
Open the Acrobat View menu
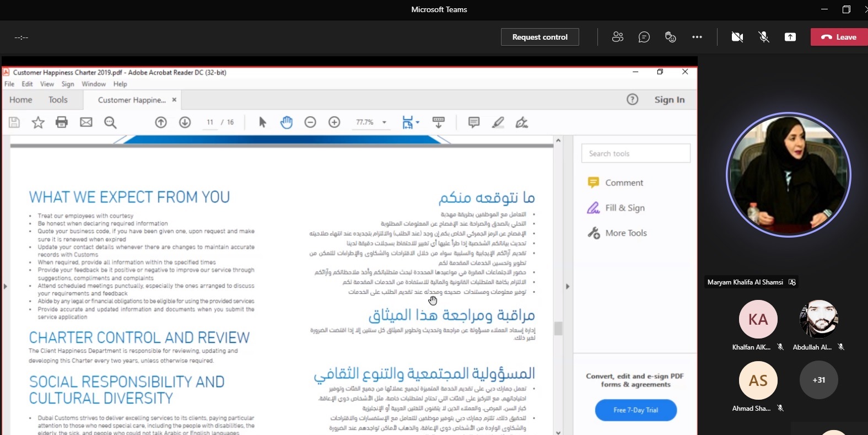pos(47,84)
